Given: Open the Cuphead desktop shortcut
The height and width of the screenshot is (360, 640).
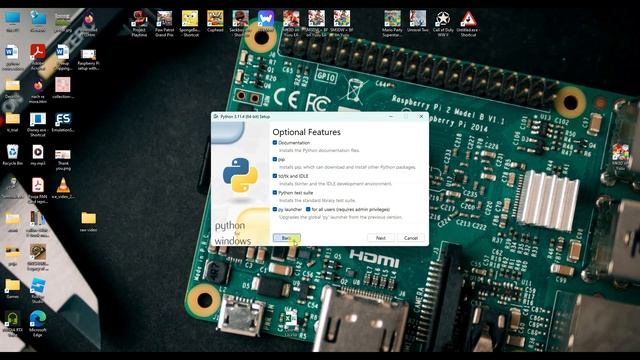Looking at the screenshot, I should [x=215, y=22].
